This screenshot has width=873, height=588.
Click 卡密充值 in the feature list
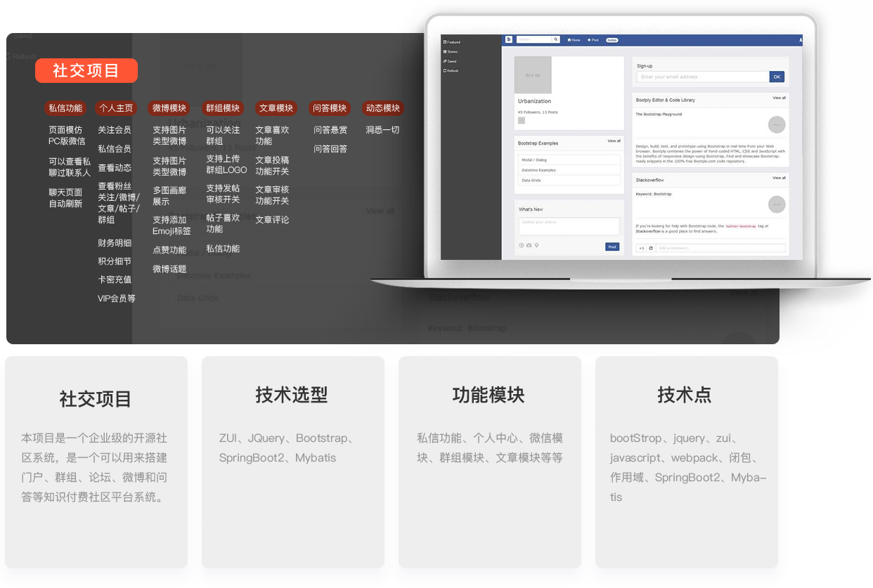click(x=115, y=280)
